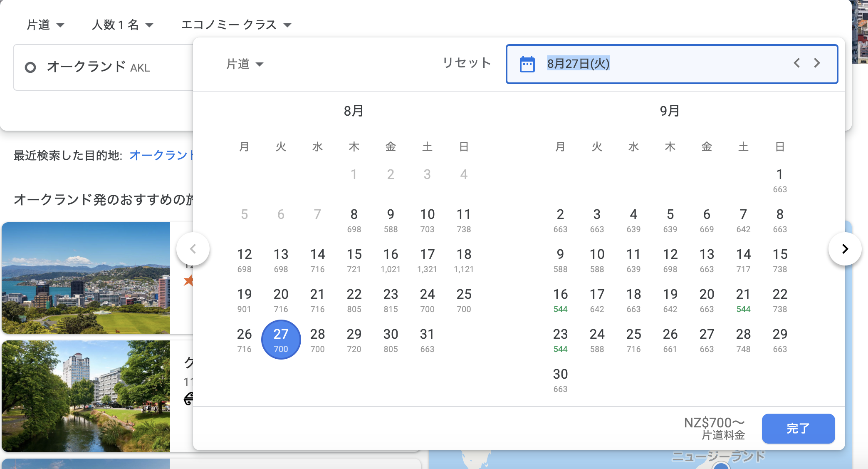Pick September 21 with green 544 fare
868x469 pixels.
point(743,300)
